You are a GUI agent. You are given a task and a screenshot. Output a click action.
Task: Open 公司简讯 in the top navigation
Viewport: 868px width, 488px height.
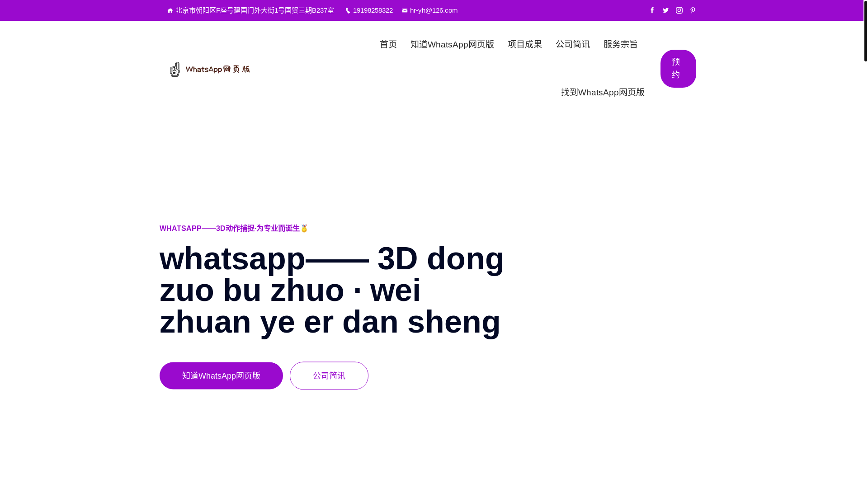click(x=572, y=44)
